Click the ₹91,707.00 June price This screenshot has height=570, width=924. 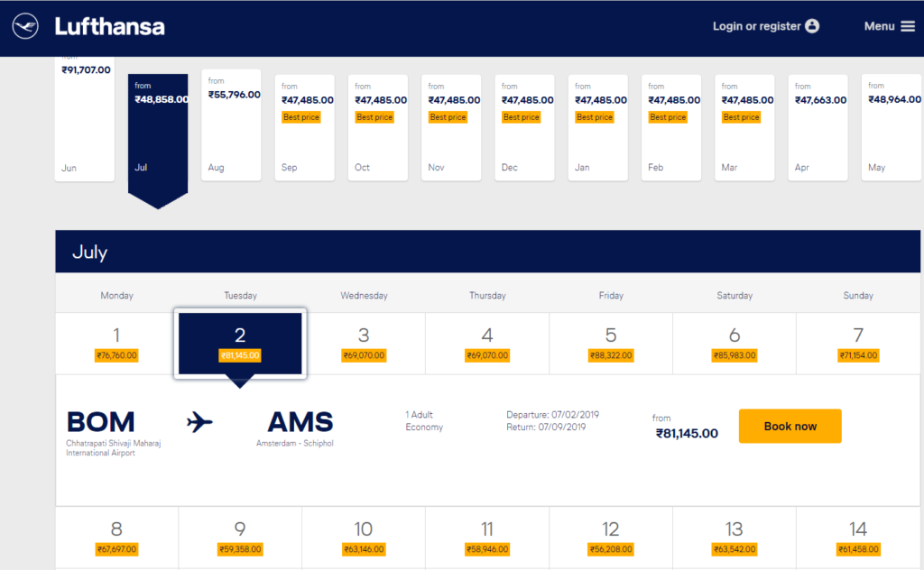86,69
